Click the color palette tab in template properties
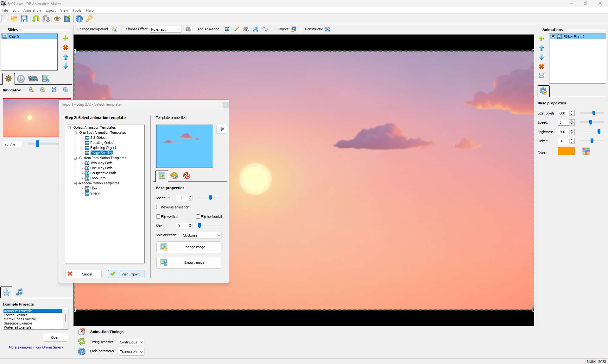The width and height of the screenshot is (608, 364). click(x=174, y=176)
